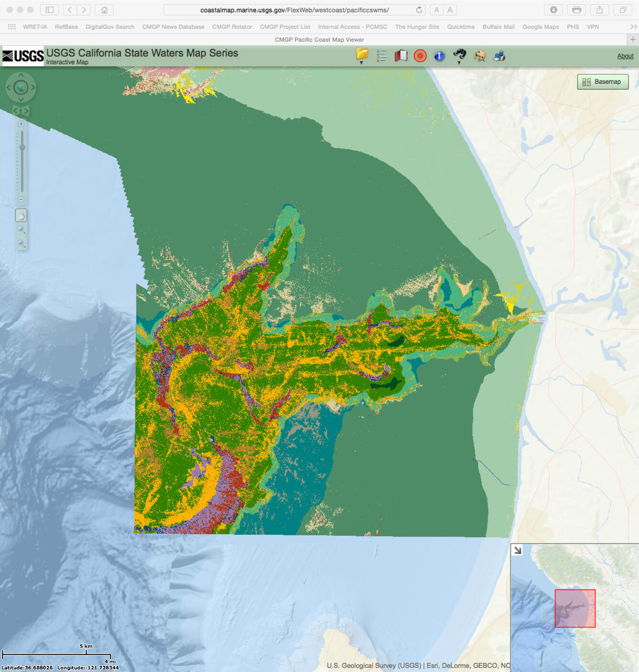Open the binoculars search tool
Screen dimensions: 639x672
tap(459, 55)
